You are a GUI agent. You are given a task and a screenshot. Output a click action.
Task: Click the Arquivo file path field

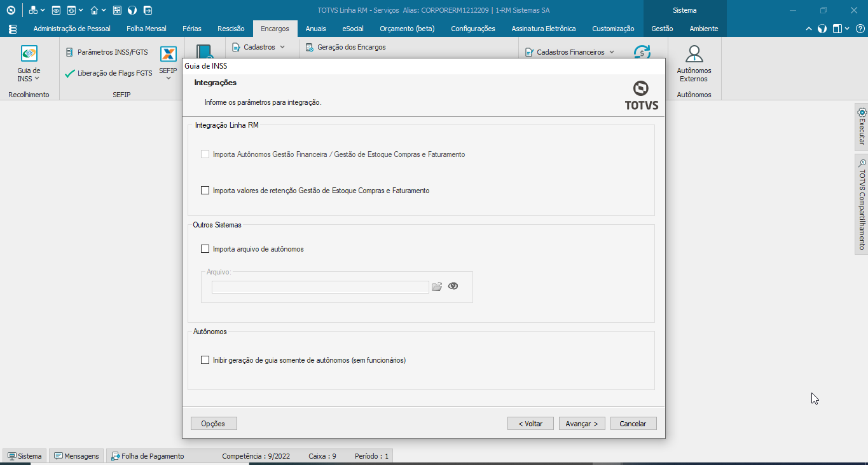click(320, 287)
